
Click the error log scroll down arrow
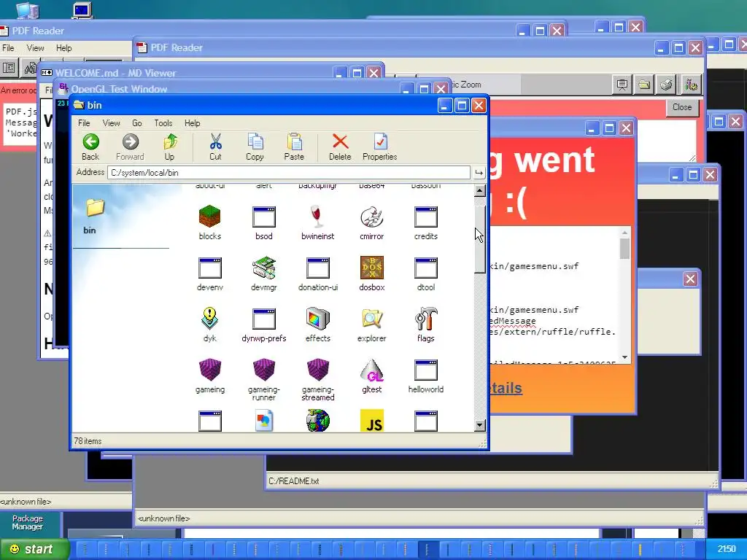(624, 357)
